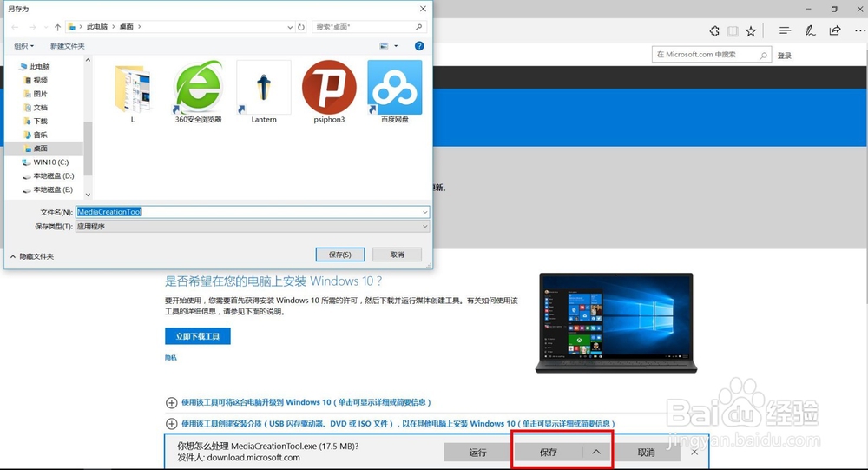The image size is (868, 470).
Task: Click 取消 in download bar
Action: 646,453
